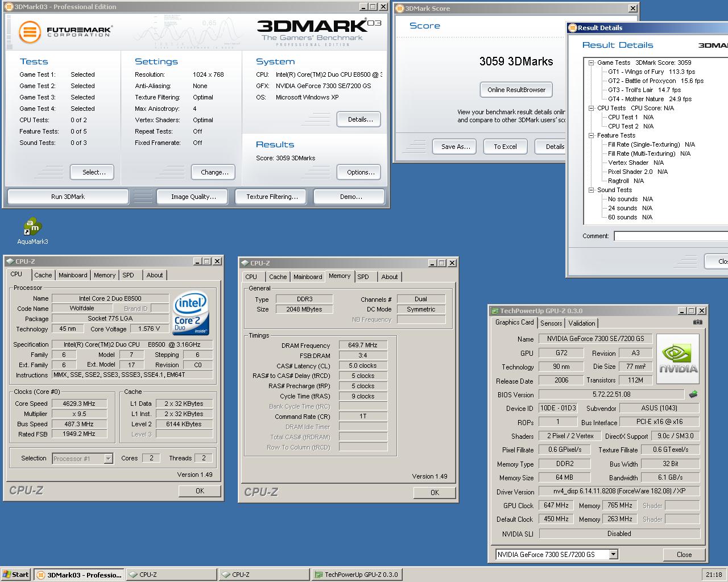Image resolution: width=728 pixels, height=582 pixels.
Task: Click the Details button in 3DMark Score
Action: [x=551, y=147]
